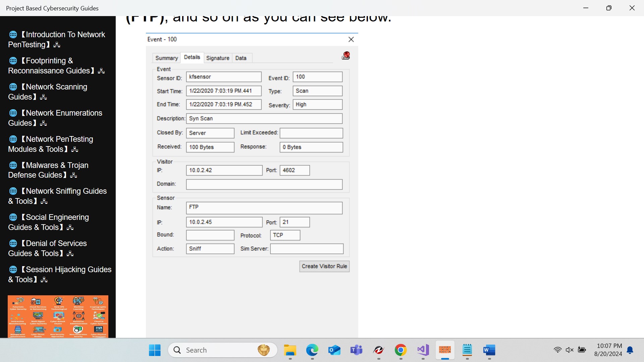This screenshot has height=362, width=644.
Task: Toggle the muted volume tray icon
Action: click(x=570, y=350)
